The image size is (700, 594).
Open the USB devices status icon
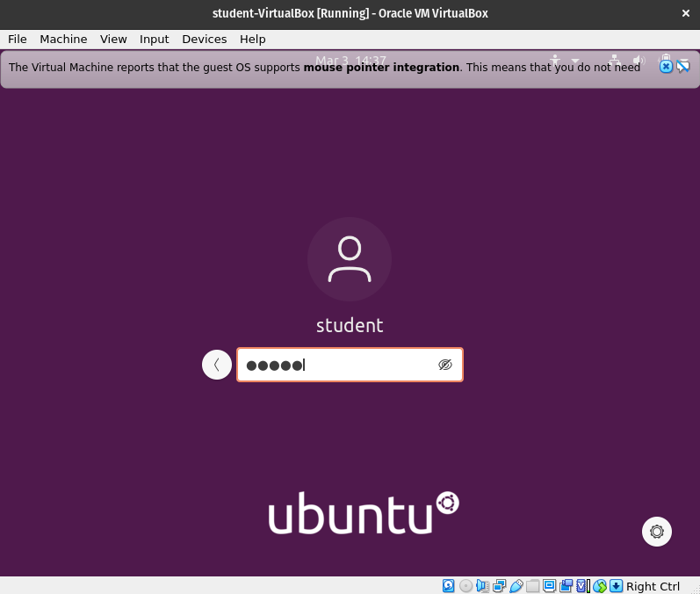click(516, 586)
